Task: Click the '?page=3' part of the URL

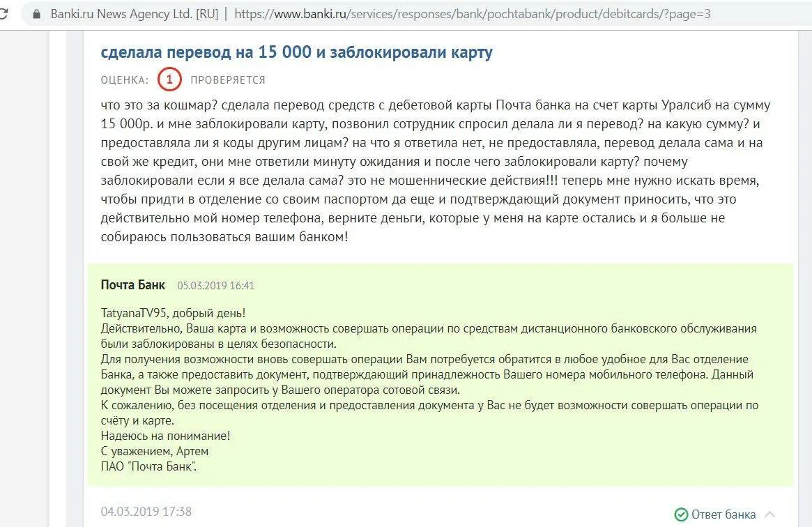Action: [x=687, y=14]
